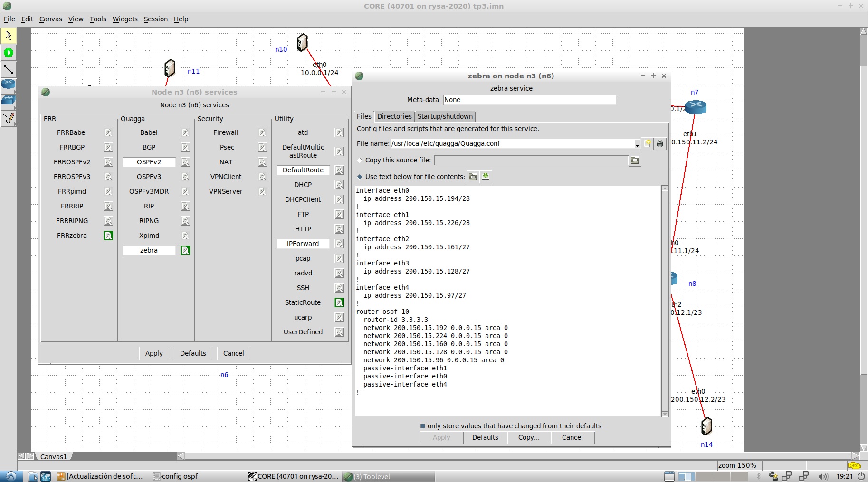Click Copy... in zebra service dialog
Screen dimensions: 868x482
[529, 437]
